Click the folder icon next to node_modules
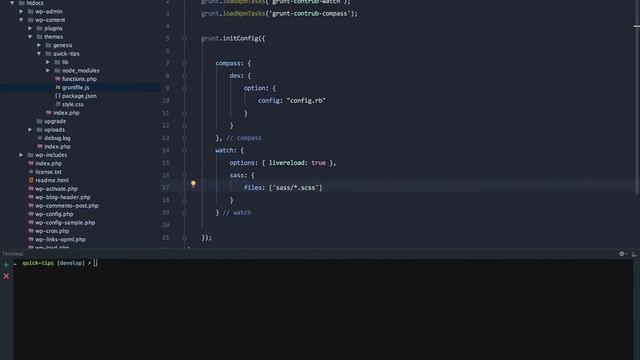Image resolution: width=640 pixels, height=360 pixels. (58, 70)
